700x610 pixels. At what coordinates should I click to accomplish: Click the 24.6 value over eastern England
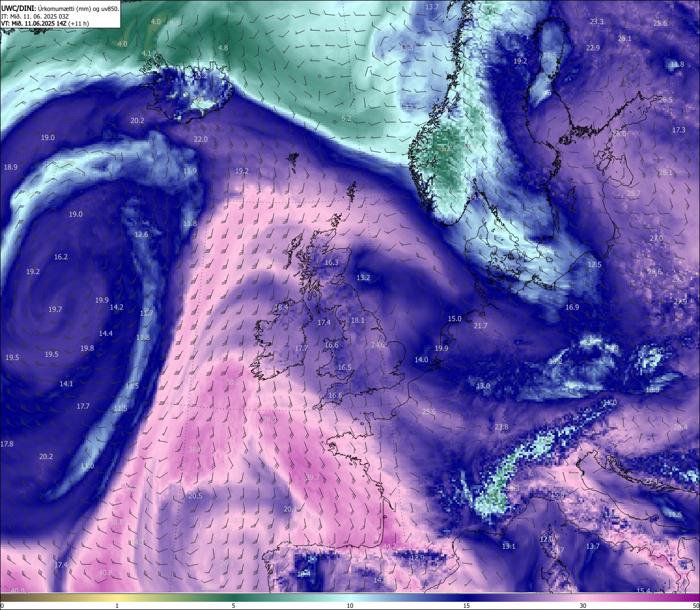(378, 345)
